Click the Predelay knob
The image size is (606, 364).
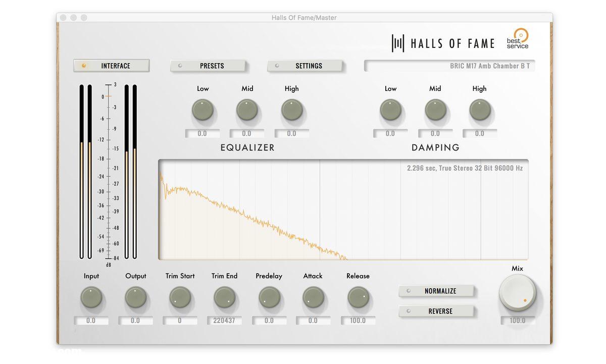click(269, 297)
